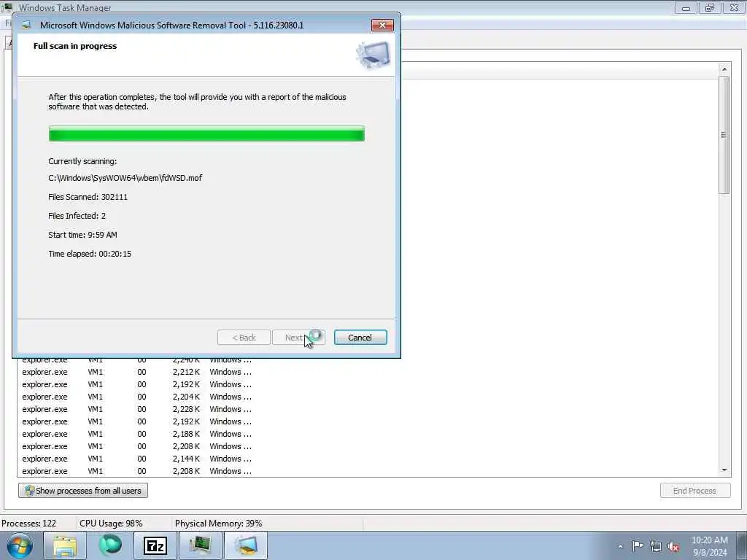Open Action Center flag icon
Viewport: 747px width, 560px height.
(x=638, y=545)
